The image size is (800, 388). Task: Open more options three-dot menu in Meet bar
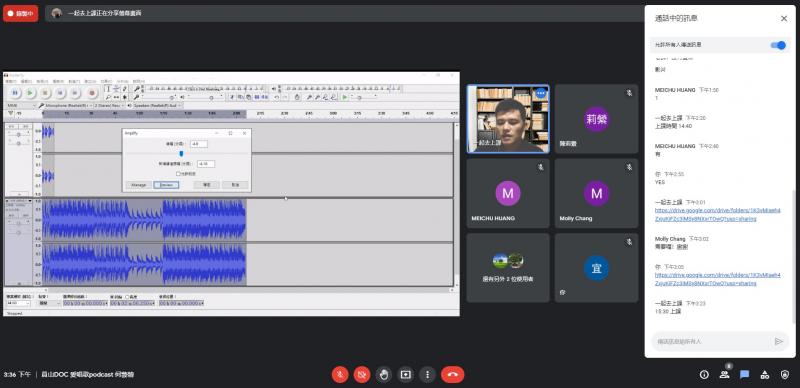428,375
